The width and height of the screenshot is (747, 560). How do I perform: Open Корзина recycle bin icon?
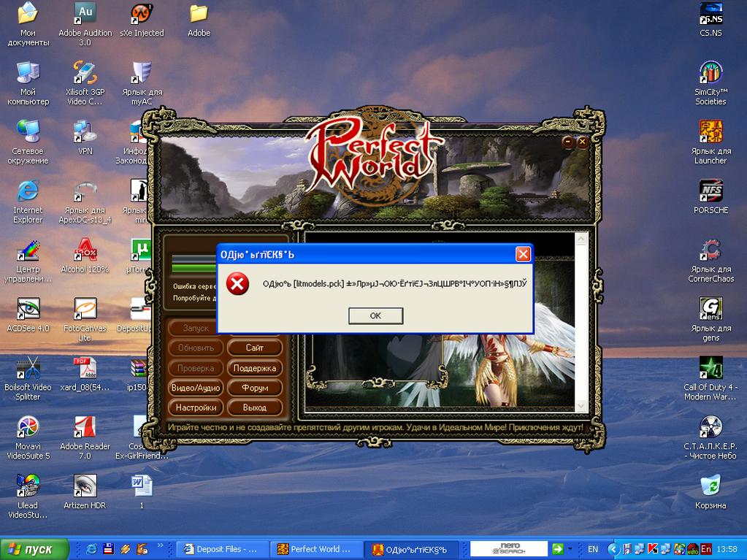[710, 492]
